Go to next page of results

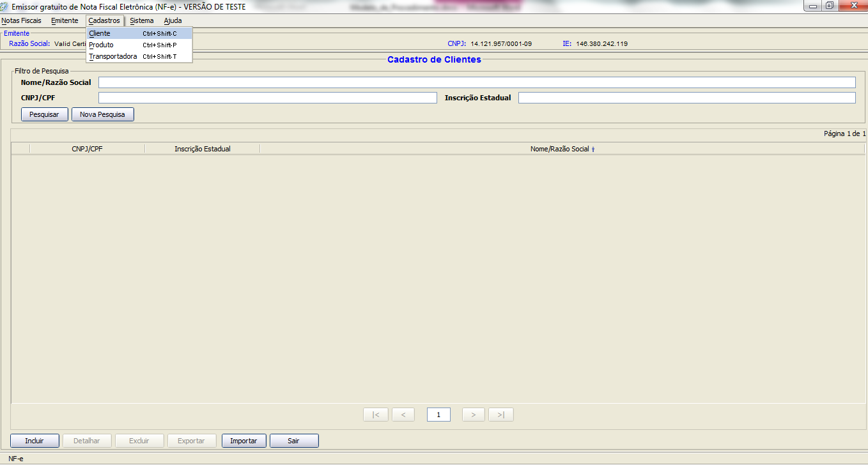473,415
